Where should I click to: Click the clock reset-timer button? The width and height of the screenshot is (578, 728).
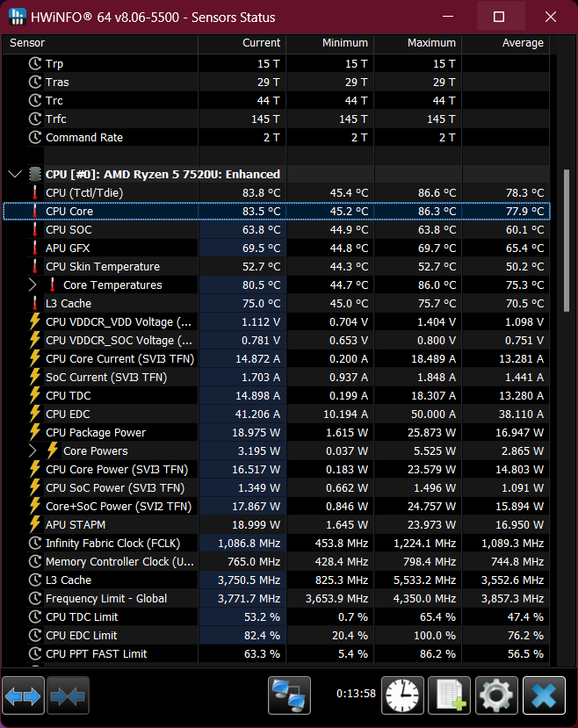[x=402, y=696]
